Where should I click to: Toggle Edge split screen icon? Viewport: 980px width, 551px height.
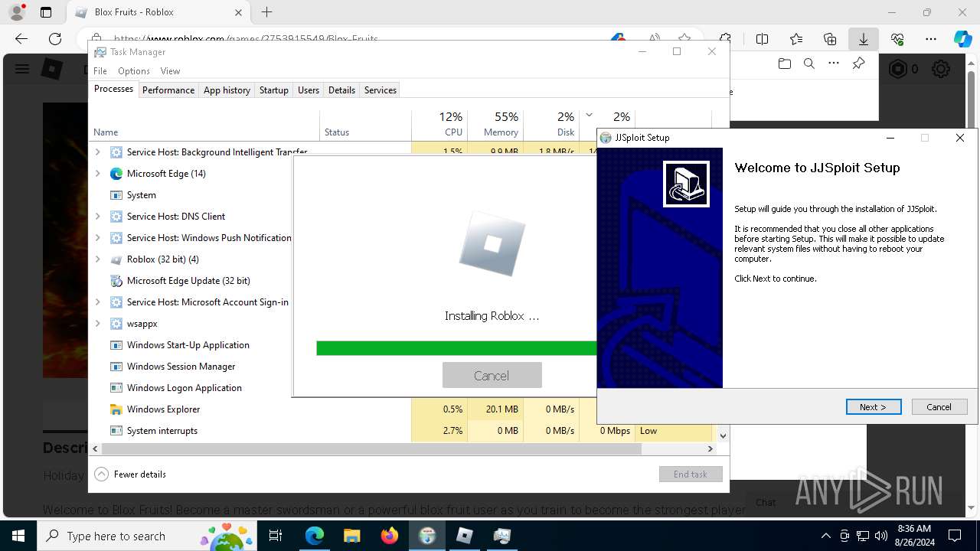[x=762, y=39]
